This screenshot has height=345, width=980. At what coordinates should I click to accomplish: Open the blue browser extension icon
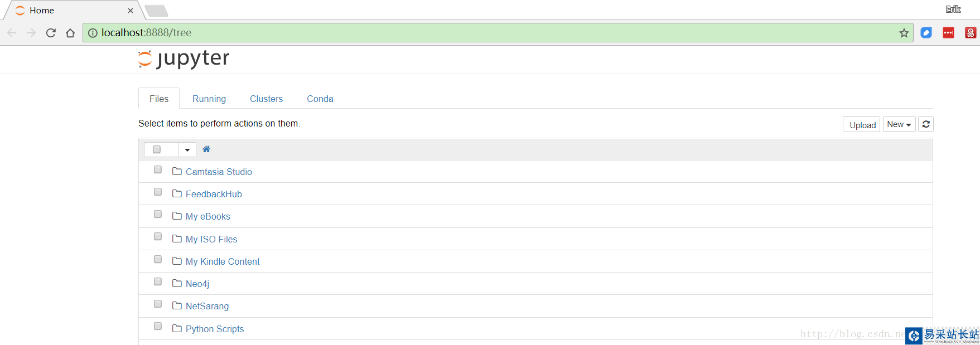926,33
